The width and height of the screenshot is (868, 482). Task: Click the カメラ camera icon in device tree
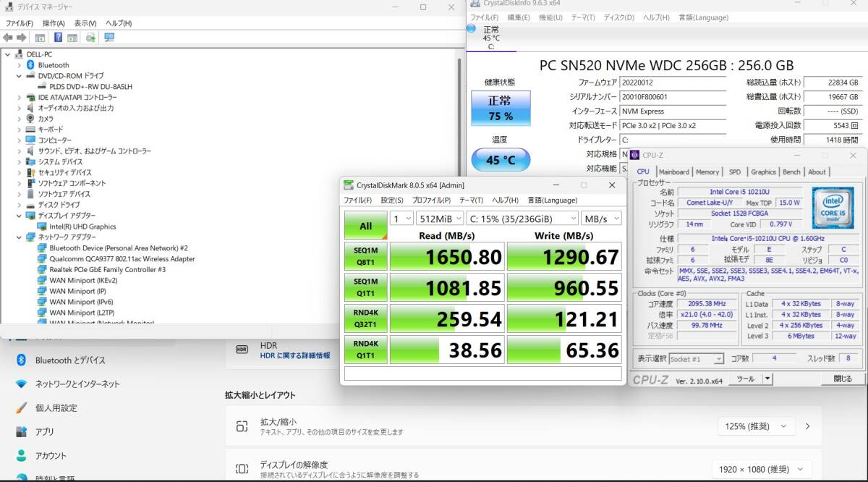(30, 119)
